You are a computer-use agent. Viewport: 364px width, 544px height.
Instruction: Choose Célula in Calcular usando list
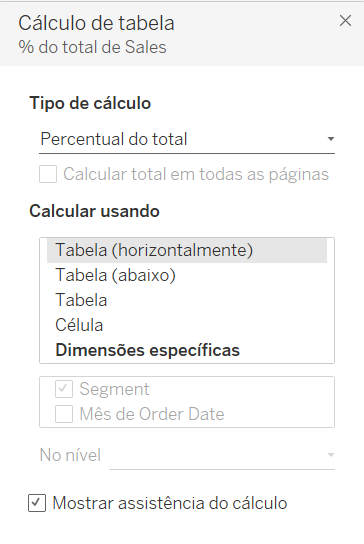pyautogui.click(x=187, y=325)
